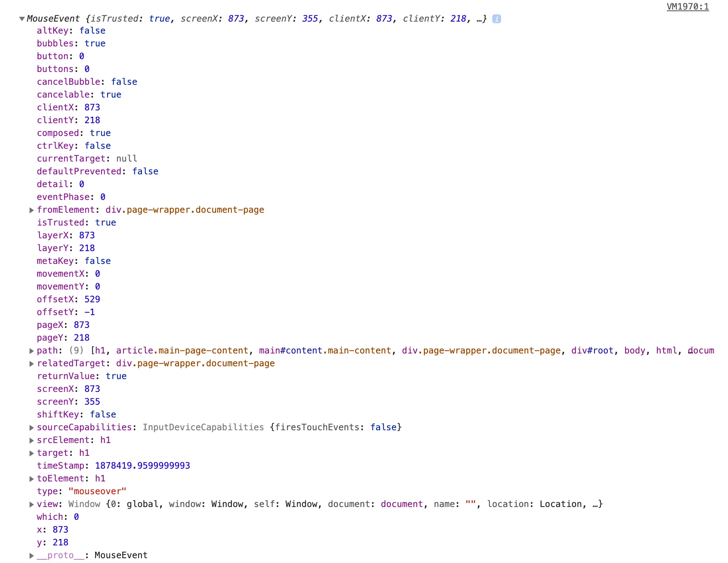
Task: Open the VM1970:1 source link
Action: 687,6
